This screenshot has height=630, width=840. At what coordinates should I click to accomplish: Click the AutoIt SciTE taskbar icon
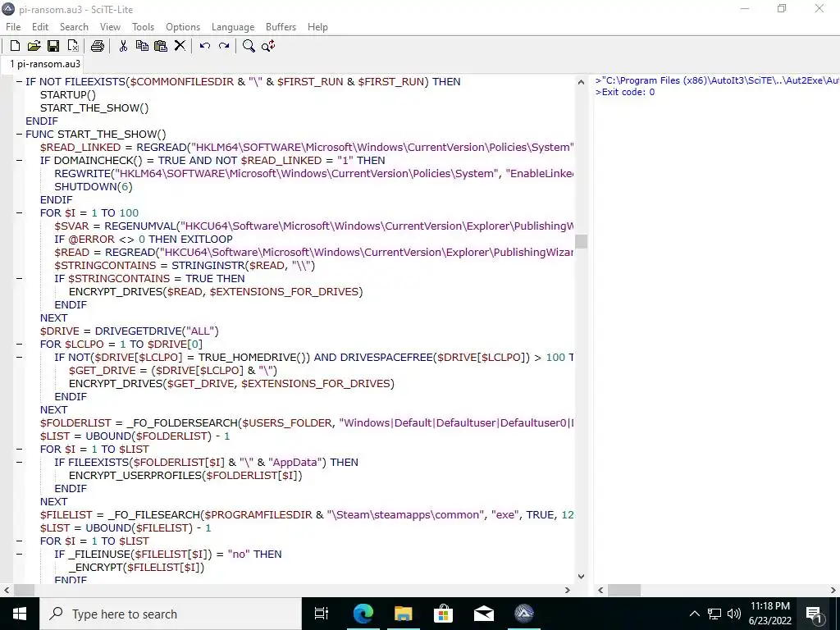pos(524,614)
